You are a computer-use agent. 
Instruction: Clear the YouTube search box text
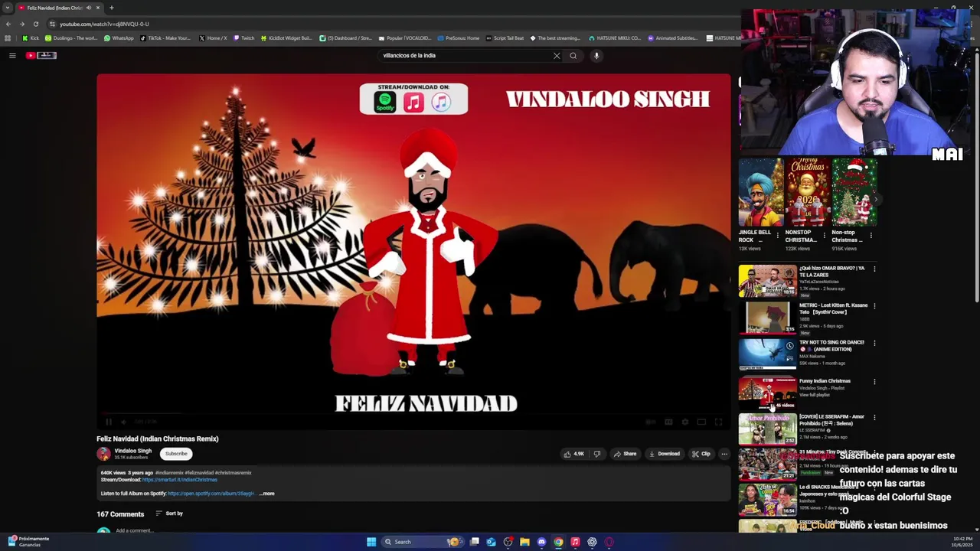click(557, 55)
